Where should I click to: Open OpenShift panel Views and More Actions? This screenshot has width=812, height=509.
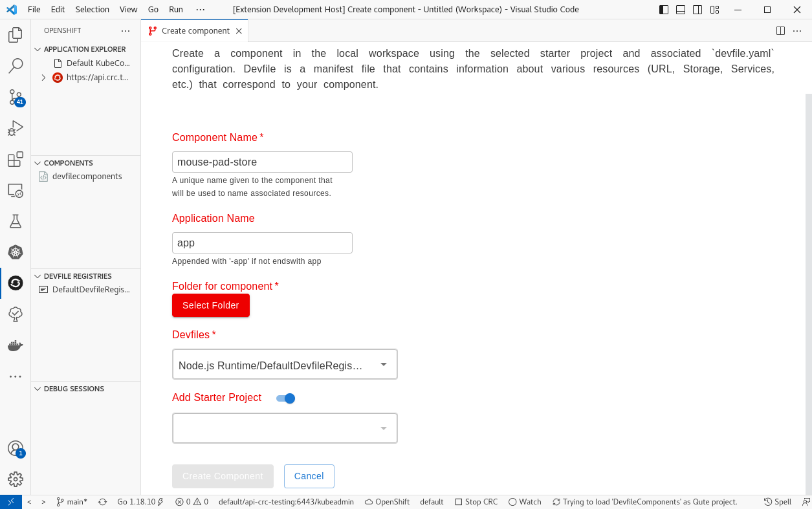126,31
